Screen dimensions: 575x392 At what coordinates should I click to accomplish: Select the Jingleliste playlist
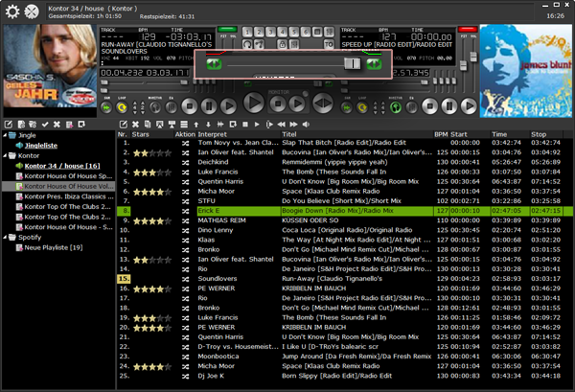tap(41, 146)
